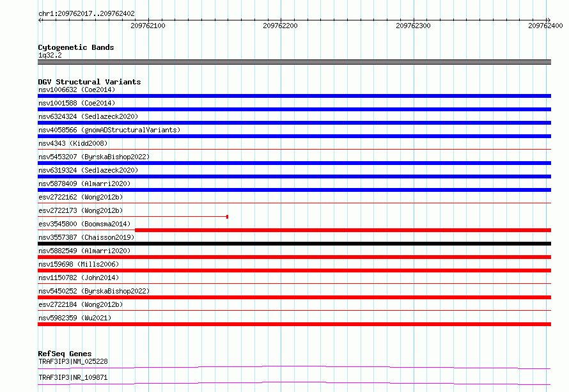
Task: Open the nsv5453207 (ByrskaBishop2022) variant label
Action: pyautogui.click(x=94, y=157)
